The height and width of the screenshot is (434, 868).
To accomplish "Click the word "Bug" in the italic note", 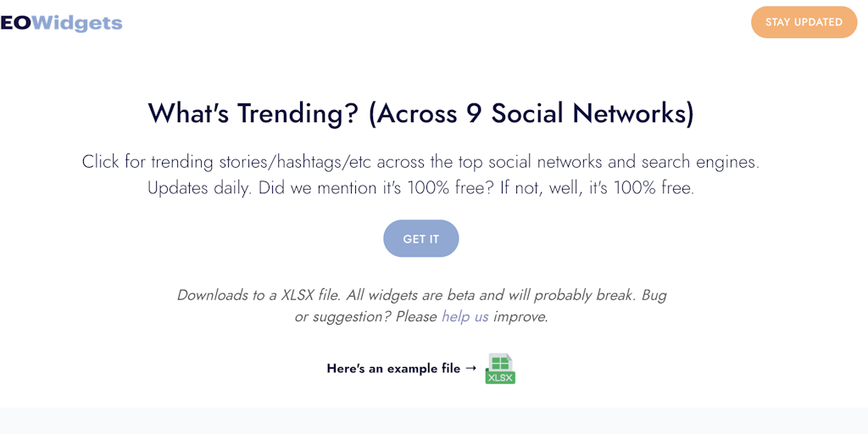I will [654, 295].
